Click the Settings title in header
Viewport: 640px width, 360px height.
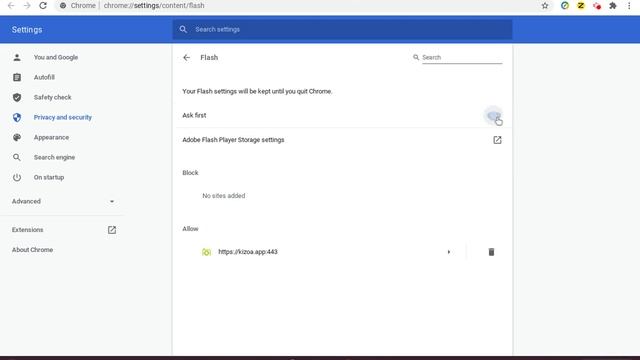[x=27, y=29]
